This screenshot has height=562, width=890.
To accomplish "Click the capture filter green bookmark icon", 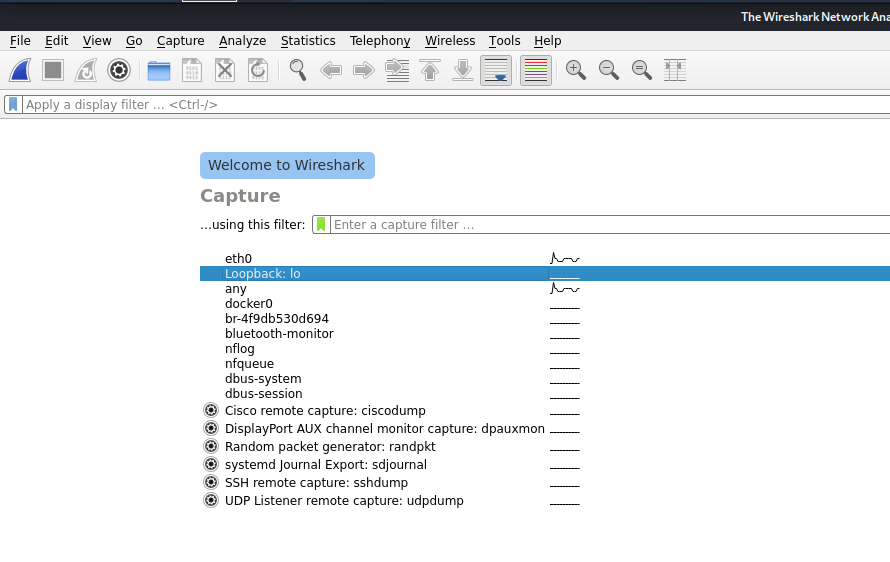I will click(321, 225).
